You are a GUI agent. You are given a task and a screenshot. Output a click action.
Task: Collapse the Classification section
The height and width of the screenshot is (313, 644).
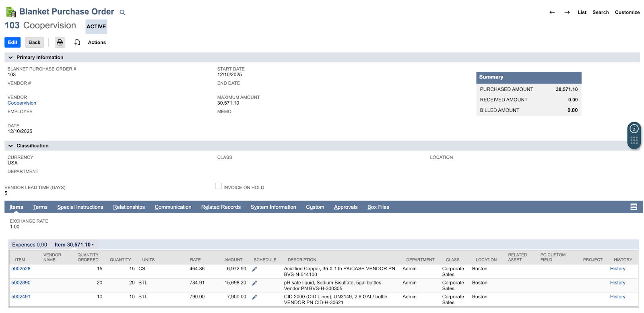click(10, 146)
